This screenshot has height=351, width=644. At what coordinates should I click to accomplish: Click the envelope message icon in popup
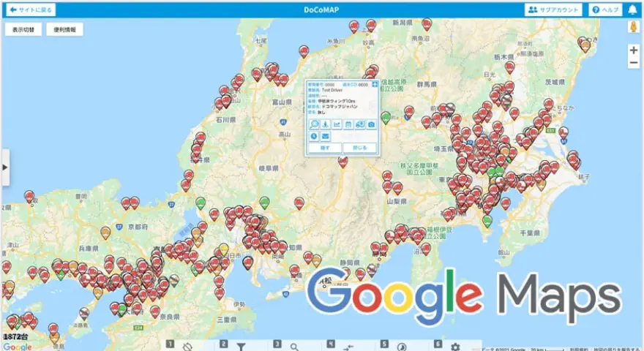326,136
